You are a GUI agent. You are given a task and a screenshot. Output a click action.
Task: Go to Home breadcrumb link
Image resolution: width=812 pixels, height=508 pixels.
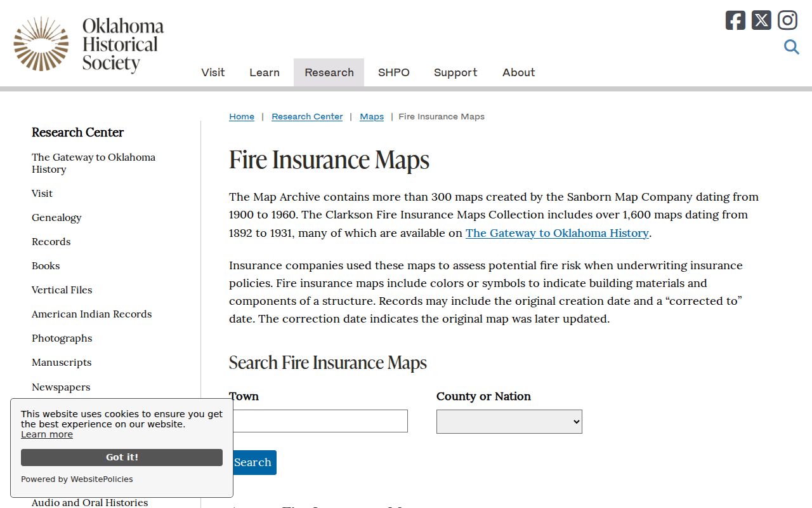tap(242, 117)
